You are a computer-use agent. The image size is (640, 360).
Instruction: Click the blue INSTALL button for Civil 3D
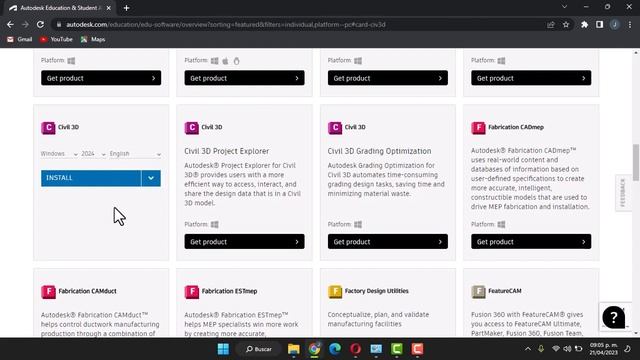click(x=91, y=178)
